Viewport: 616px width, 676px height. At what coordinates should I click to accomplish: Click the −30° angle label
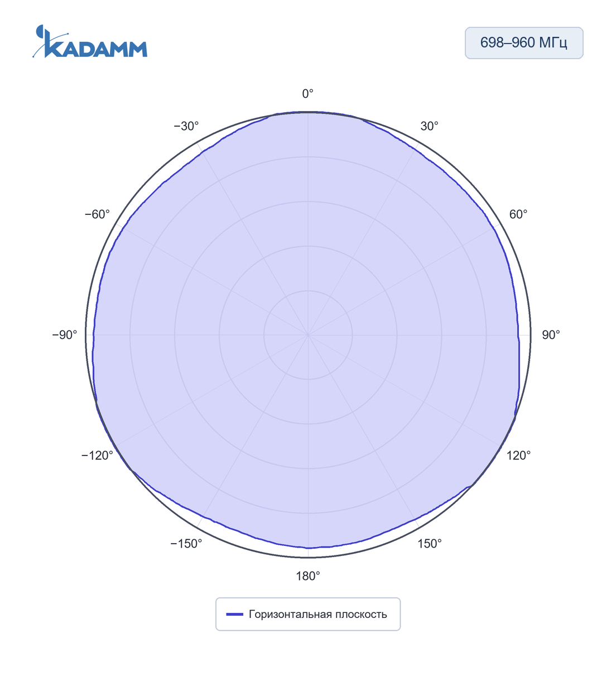186,126
